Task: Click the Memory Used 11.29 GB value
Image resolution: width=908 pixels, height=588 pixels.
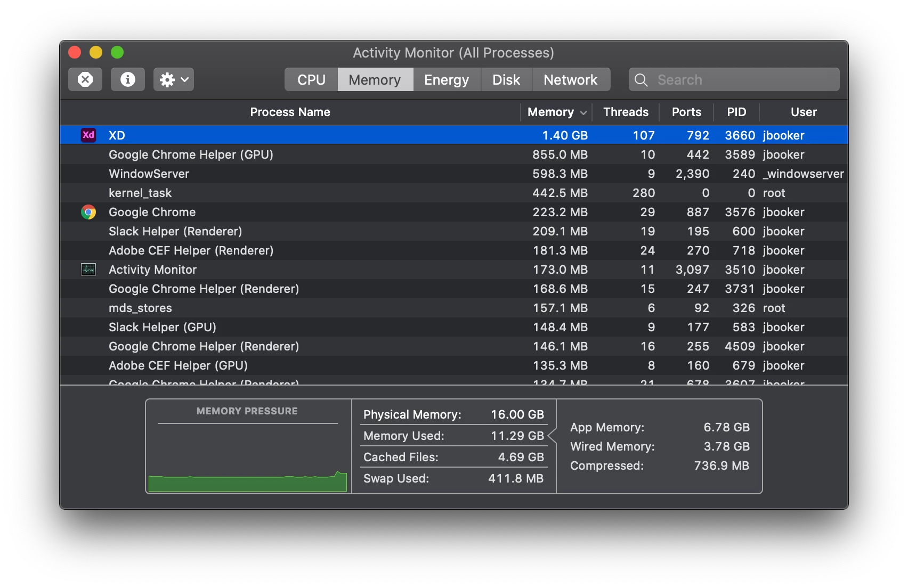Action: [x=517, y=436]
